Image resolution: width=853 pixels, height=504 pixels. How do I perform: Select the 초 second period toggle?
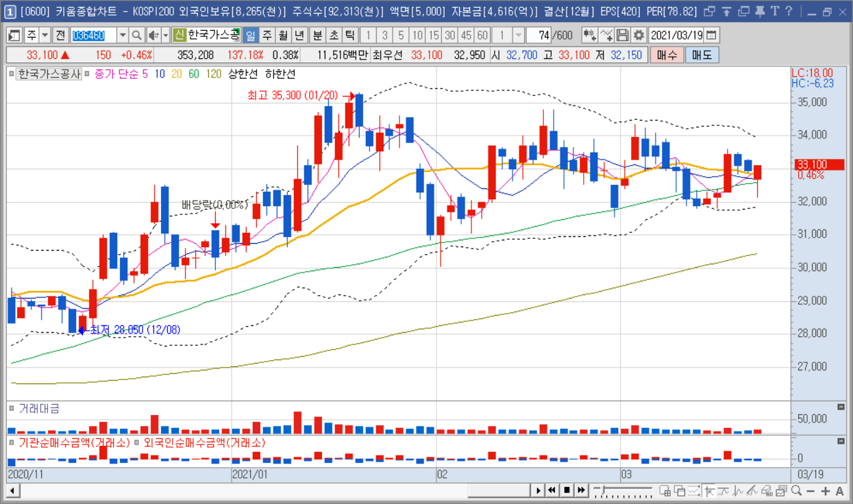(334, 36)
